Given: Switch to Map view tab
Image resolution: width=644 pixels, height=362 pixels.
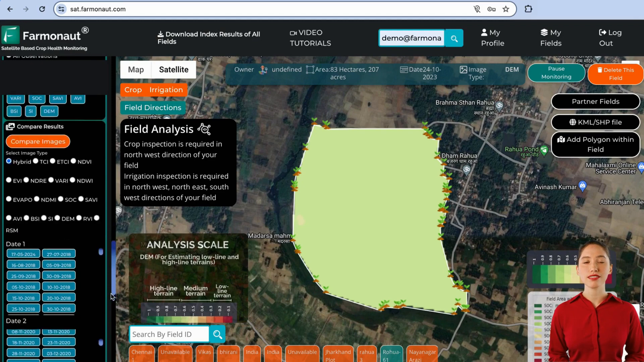Looking at the screenshot, I should (x=136, y=70).
